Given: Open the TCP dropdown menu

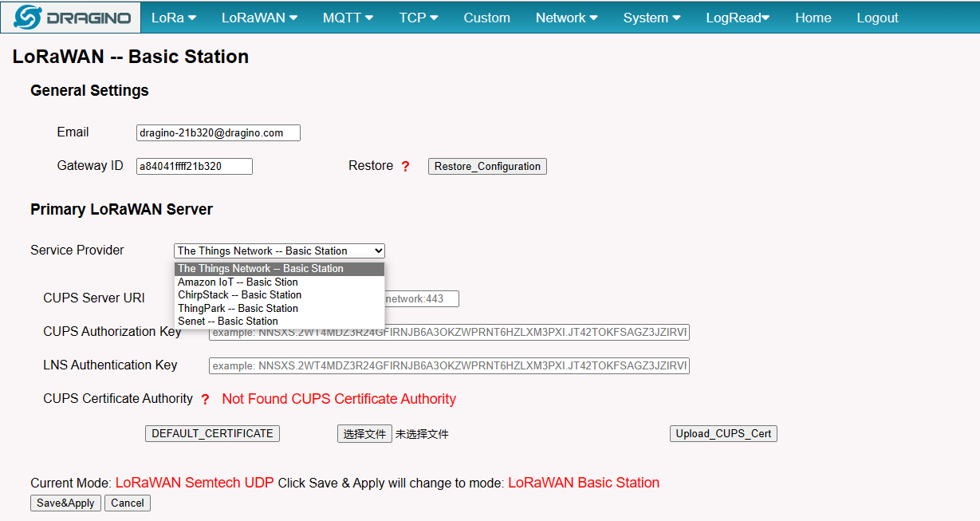Looking at the screenshot, I should (419, 18).
